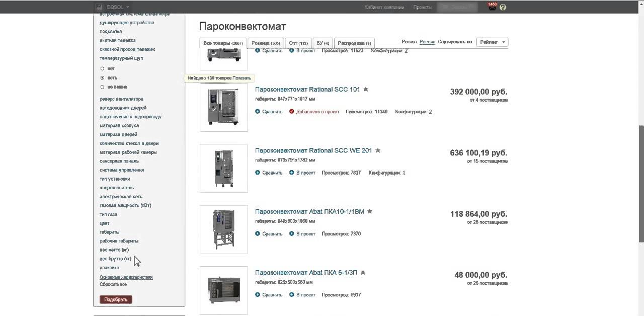The image size is (644, 316).
Task: Click the compare plus icon for Abat ПКА10-1/1ВМ
Action: 258,233
